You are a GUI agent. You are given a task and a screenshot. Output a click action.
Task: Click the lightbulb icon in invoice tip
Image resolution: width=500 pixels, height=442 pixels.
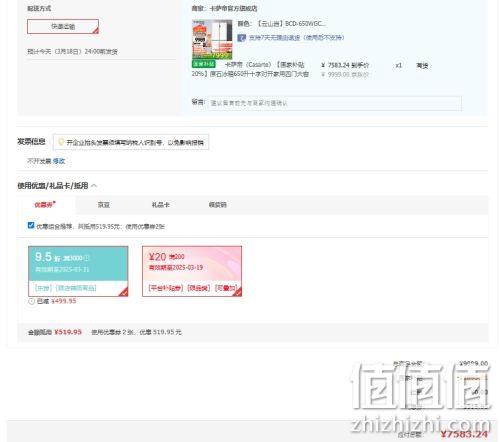(x=61, y=142)
